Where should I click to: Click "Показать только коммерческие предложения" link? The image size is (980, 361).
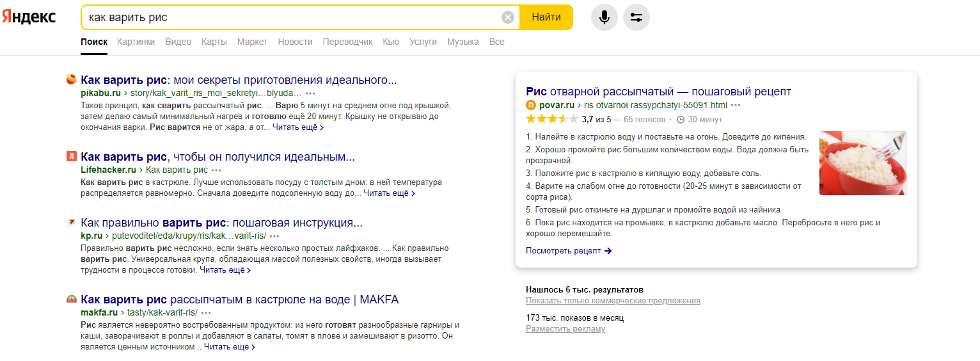613,301
